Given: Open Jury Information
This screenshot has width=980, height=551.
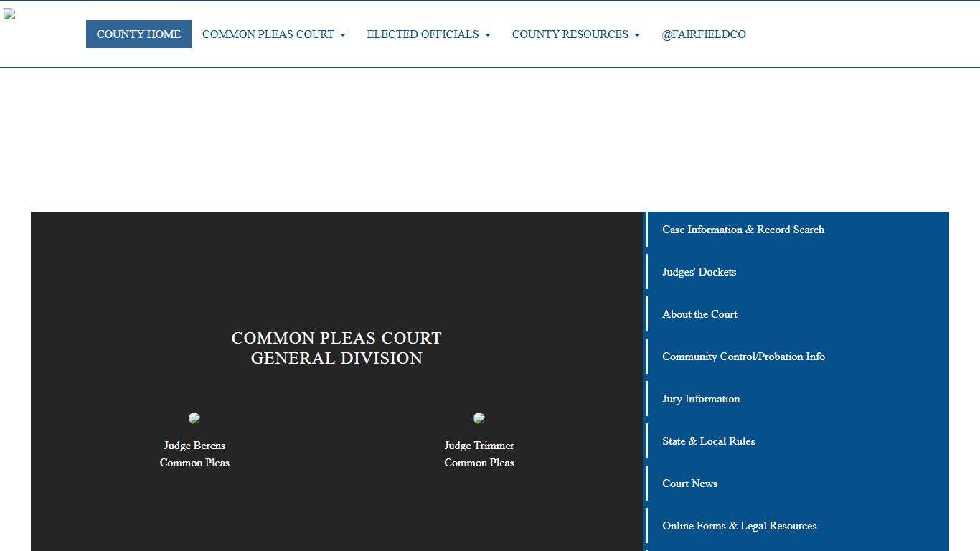Looking at the screenshot, I should [x=701, y=399].
